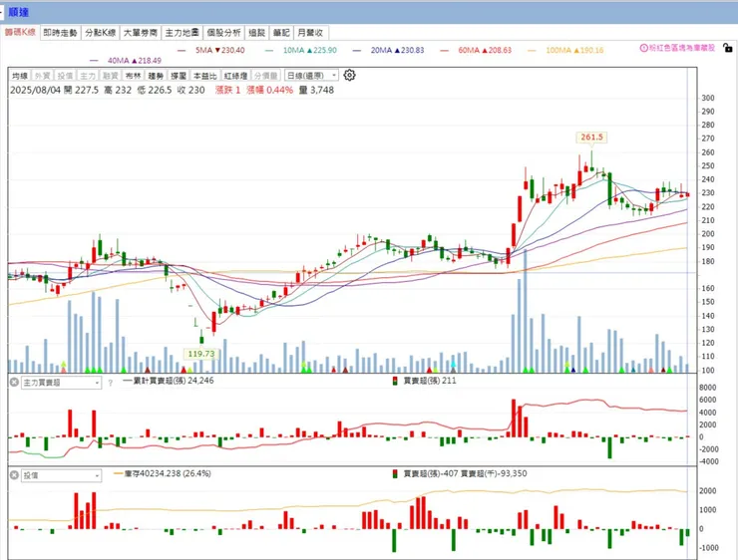Toggle the 撐壓 support-resistance overlay
This screenshot has width=738, height=560.
[179, 75]
